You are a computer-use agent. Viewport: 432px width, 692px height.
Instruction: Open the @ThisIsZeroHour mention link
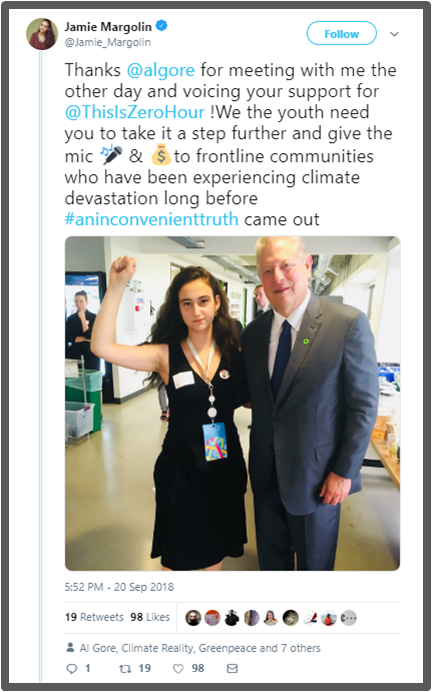[x=135, y=112]
